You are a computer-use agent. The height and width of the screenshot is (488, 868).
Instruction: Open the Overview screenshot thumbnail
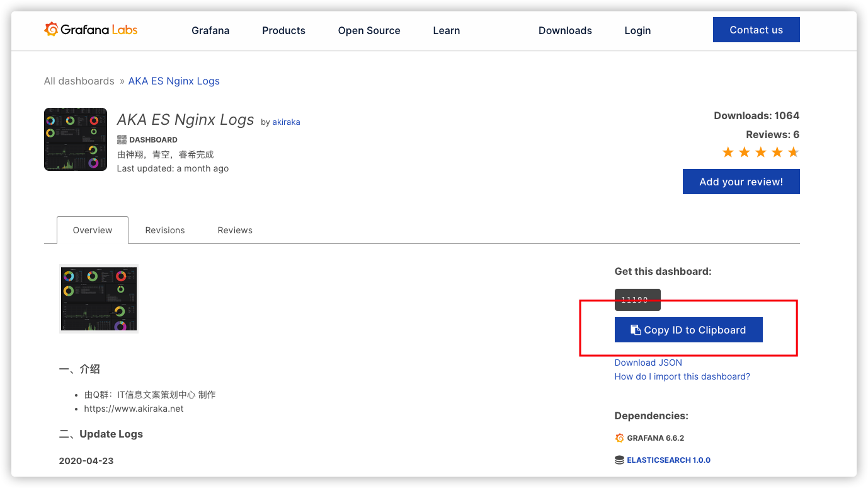tap(98, 299)
